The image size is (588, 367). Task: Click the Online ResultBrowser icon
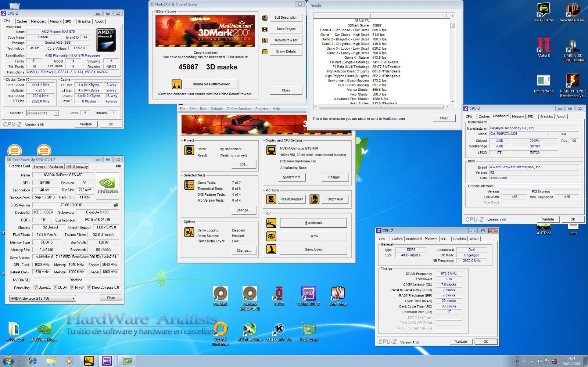click(176, 84)
